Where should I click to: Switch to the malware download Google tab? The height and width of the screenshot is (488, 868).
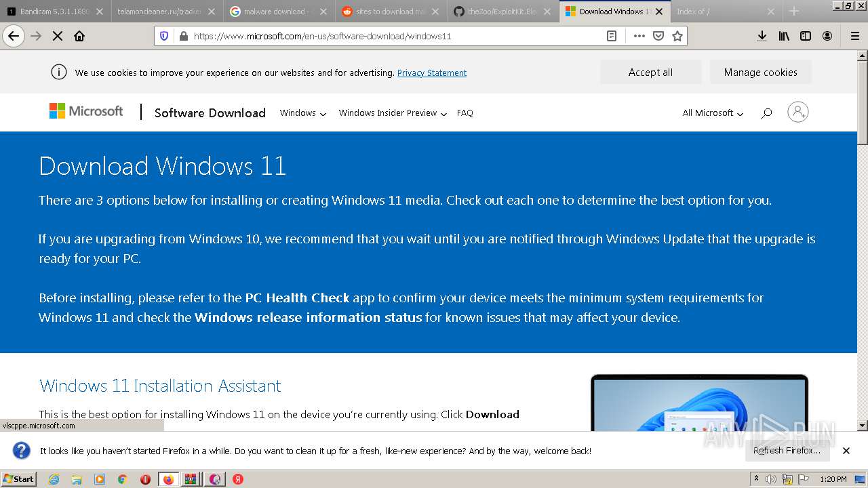278,12
